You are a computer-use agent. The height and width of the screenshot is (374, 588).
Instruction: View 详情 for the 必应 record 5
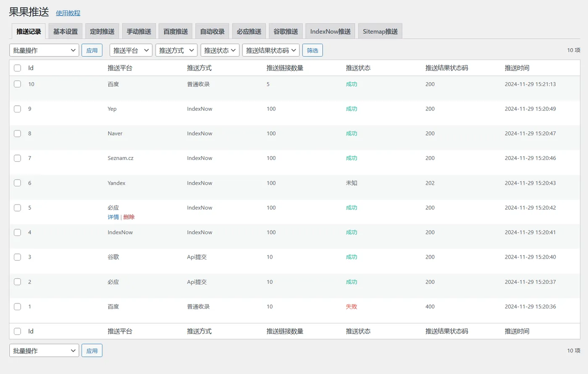[x=113, y=217]
